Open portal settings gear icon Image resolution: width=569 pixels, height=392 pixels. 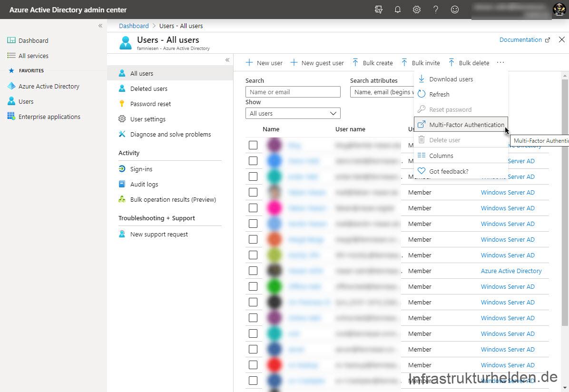[417, 10]
